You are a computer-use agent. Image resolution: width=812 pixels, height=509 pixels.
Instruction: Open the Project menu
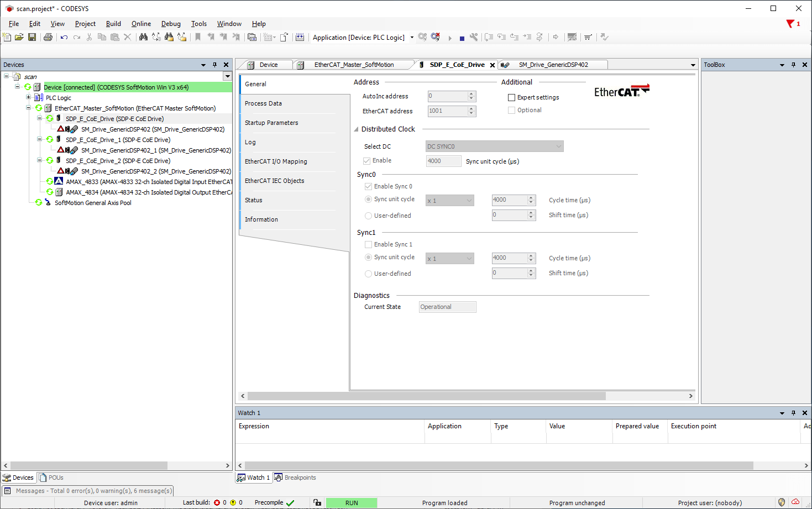coord(85,24)
